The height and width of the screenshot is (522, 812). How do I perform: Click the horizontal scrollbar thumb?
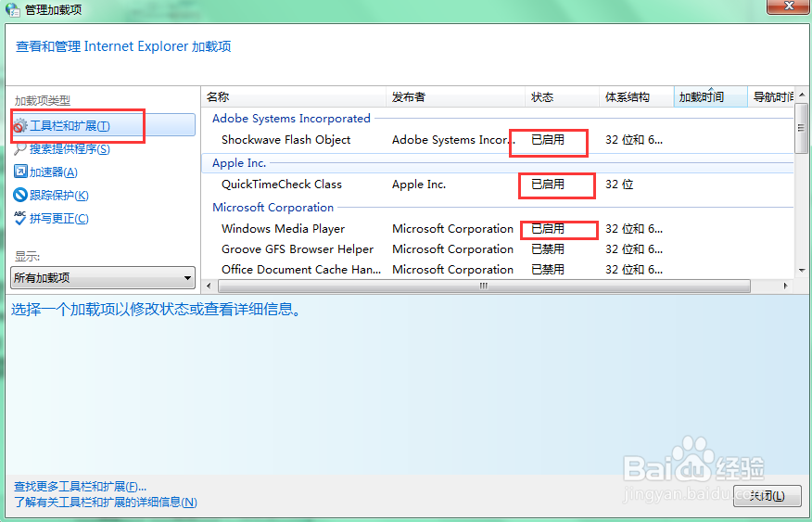484,286
